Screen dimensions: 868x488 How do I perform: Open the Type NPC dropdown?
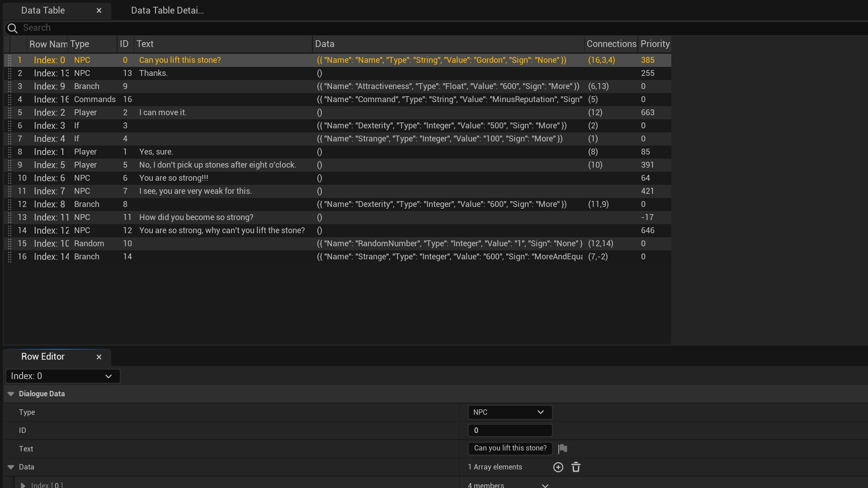509,412
